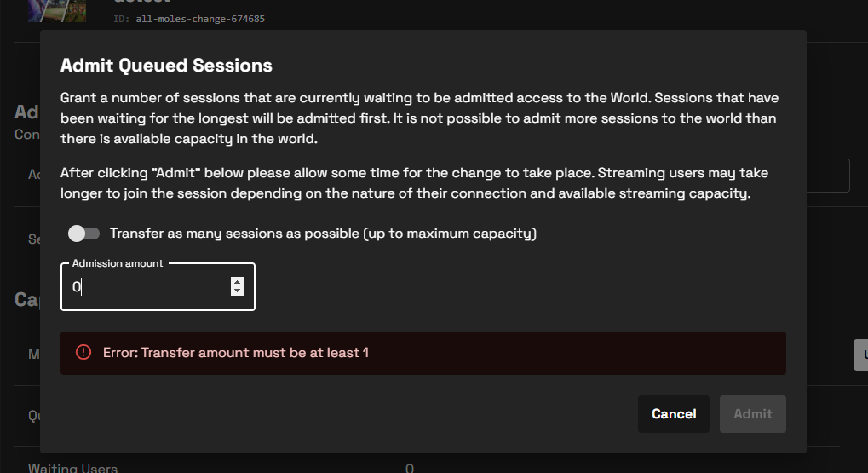Click the partially hidden gray button at right edge

860,355
